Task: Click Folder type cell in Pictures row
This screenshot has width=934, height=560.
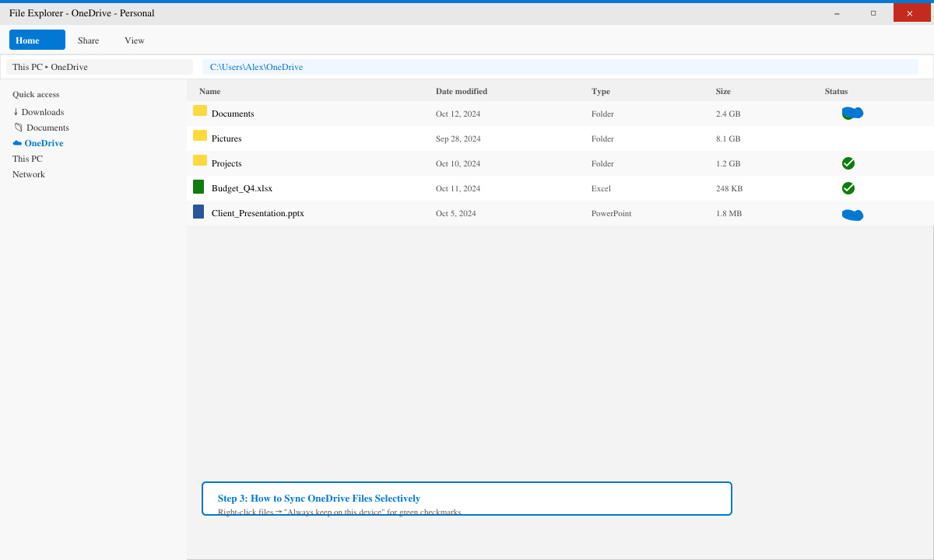Action: coord(602,138)
